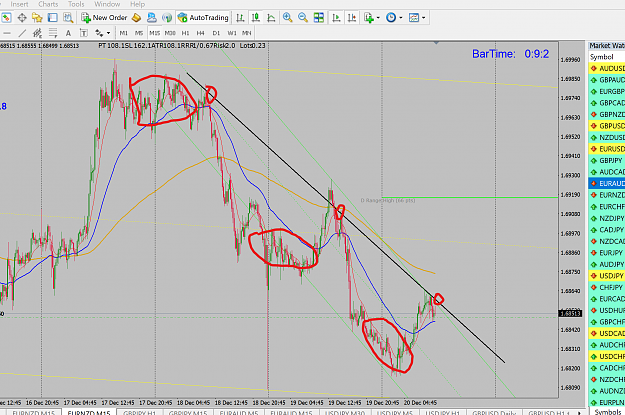Open the Window menu
The width and height of the screenshot is (625, 415).
(x=107, y=4)
